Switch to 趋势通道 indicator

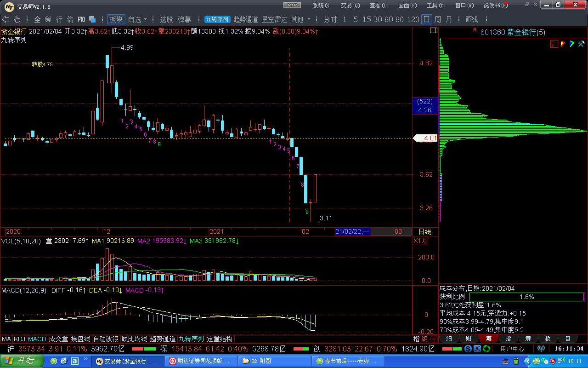pyautogui.click(x=246, y=19)
